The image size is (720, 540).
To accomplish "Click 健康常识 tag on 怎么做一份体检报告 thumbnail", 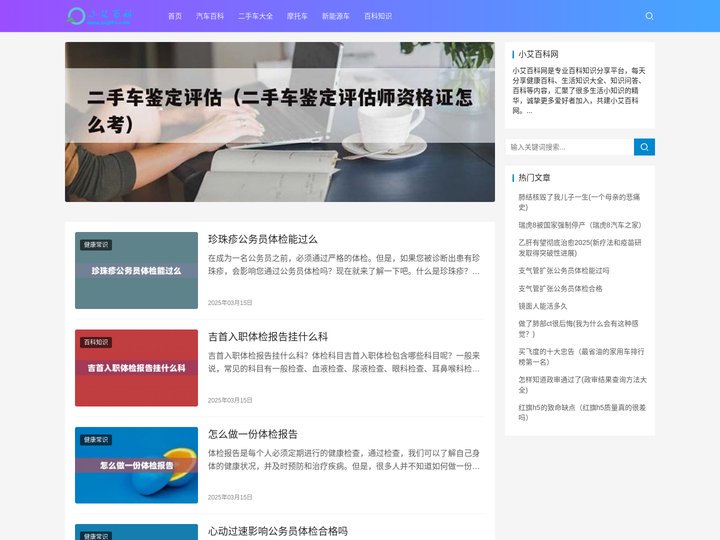I will [96, 440].
